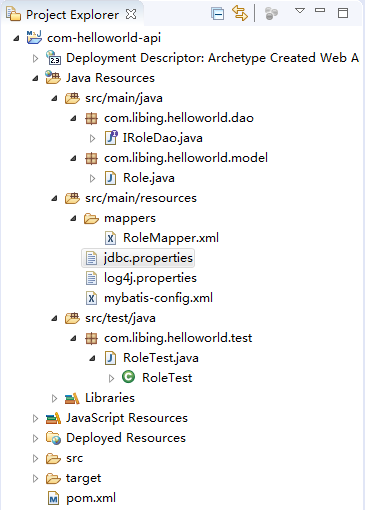
Task: Click the src/main/java folder icon
Action: click(72, 98)
